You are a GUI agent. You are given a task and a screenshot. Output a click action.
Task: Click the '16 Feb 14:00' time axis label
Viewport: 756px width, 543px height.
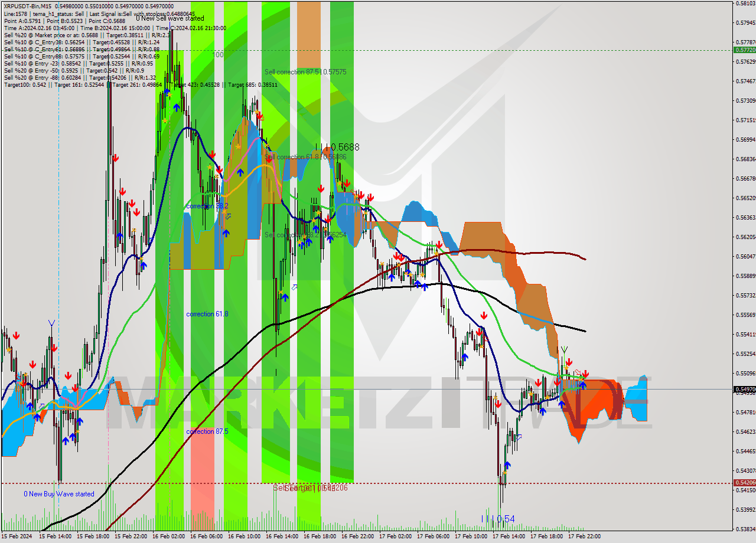pos(283,537)
